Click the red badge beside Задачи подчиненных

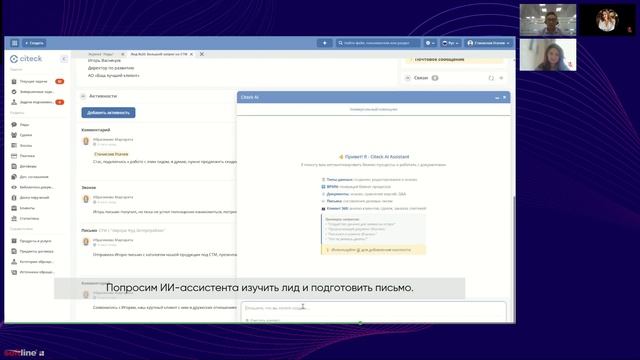[60, 102]
